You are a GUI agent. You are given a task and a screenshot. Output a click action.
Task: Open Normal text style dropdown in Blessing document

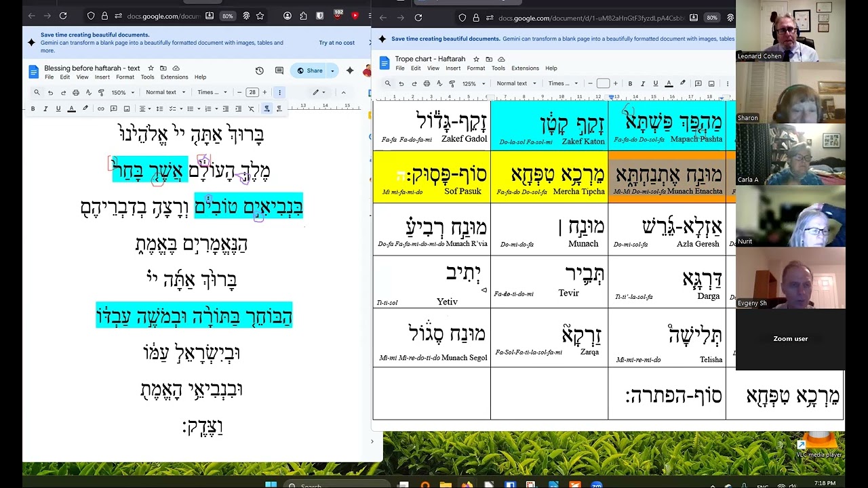(x=165, y=92)
